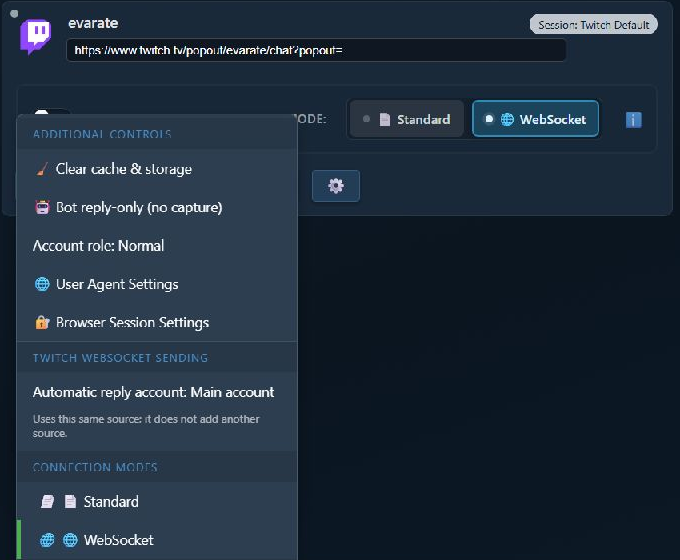Click the evarate source name
The image size is (680, 560).
coord(93,23)
